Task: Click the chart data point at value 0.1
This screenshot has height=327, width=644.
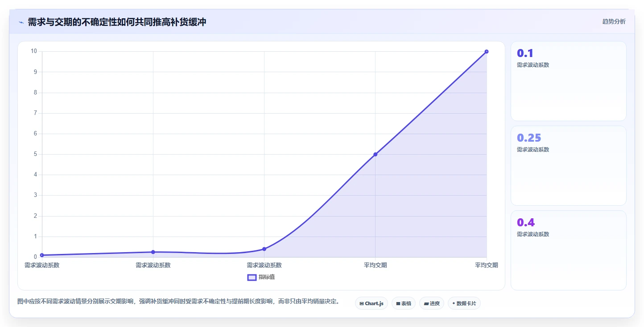Action: tap(42, 255)
